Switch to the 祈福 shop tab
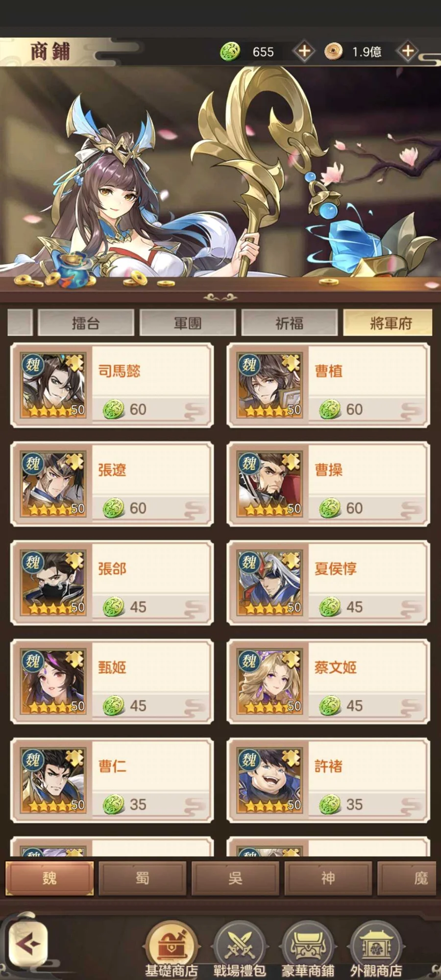The height and width of the screenshot is (980, 441). point(290,323)
